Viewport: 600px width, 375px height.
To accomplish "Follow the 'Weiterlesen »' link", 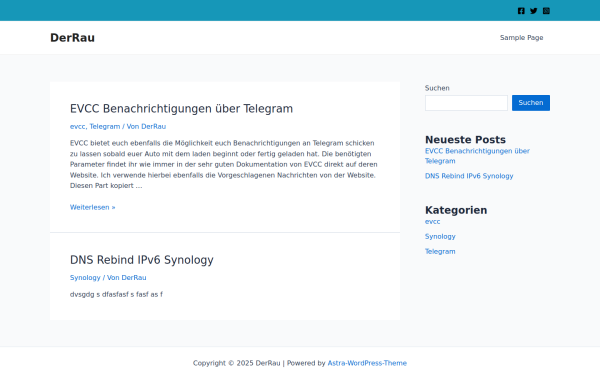I will (x=93, y=207).
